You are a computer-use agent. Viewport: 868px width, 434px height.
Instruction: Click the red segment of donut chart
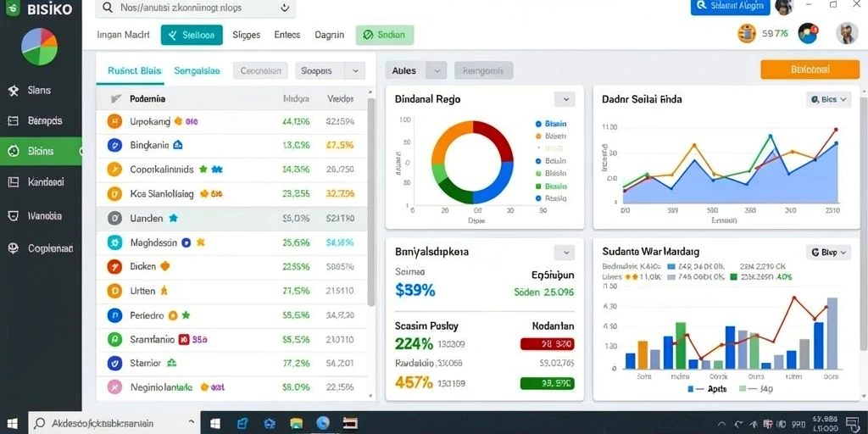495,136
